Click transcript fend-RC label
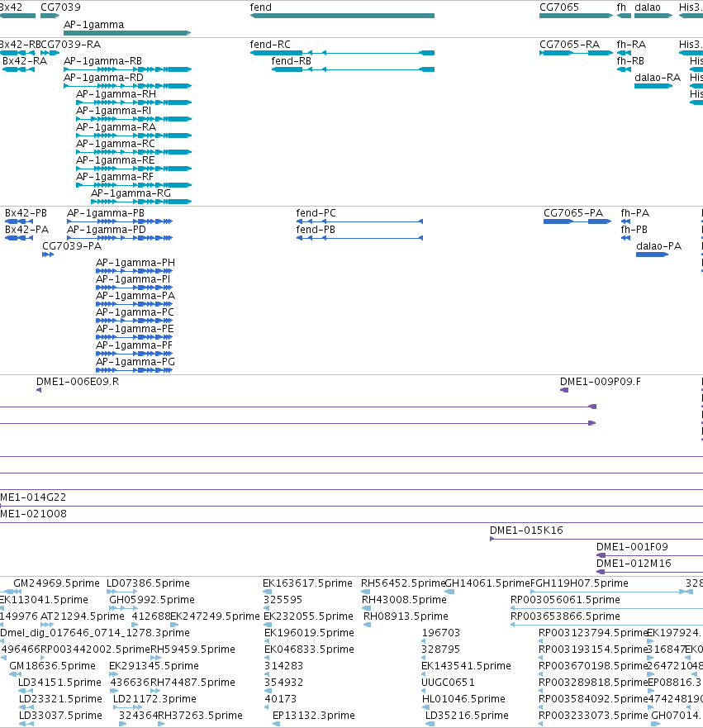The width and height of the screenshot is (703, 728). tap(270, 45)
